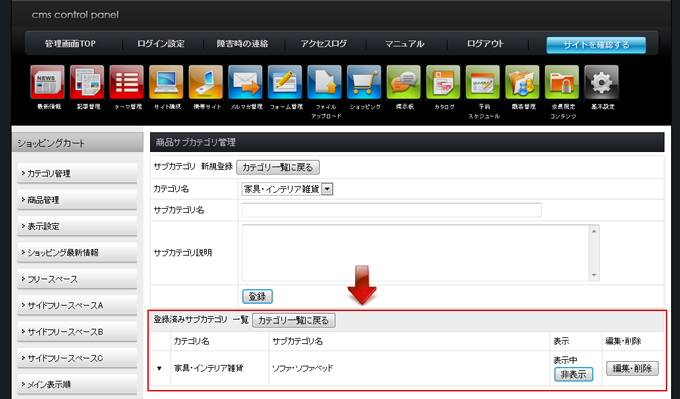Viewport: 680px width, 399px height.
Task: Click カテゴリ一覧に戻る beside 登録済みサブカテゴリ一覧
Action: (294, 321)
